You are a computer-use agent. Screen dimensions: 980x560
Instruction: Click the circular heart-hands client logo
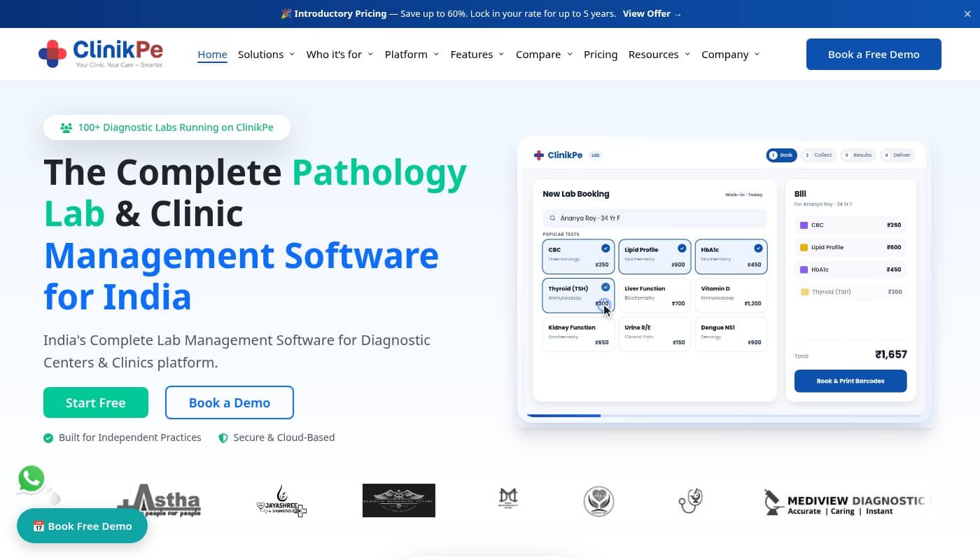click(x=598, y=501)
